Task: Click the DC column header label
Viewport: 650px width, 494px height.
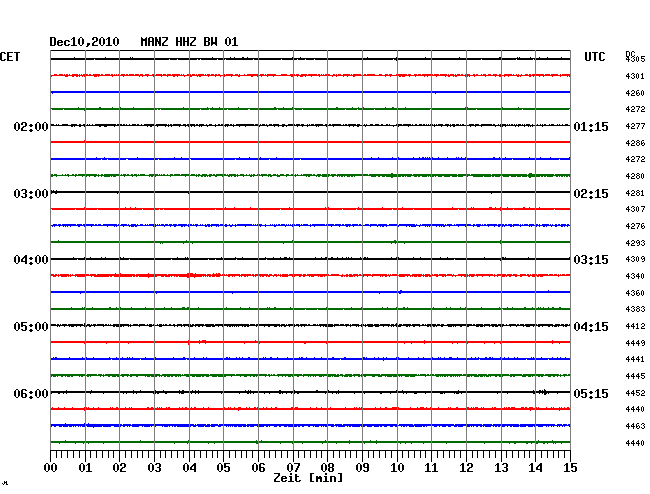Action: click(630, 53)
